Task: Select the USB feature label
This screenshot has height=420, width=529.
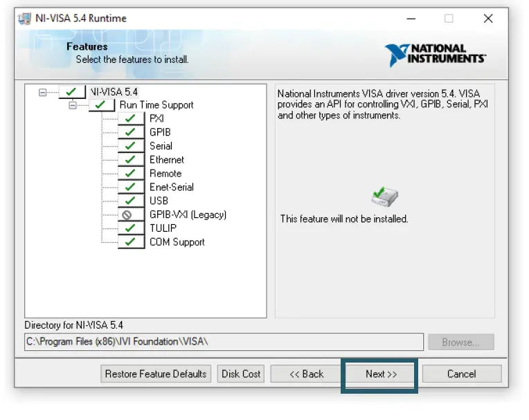Action: click(x=159, y=201)
